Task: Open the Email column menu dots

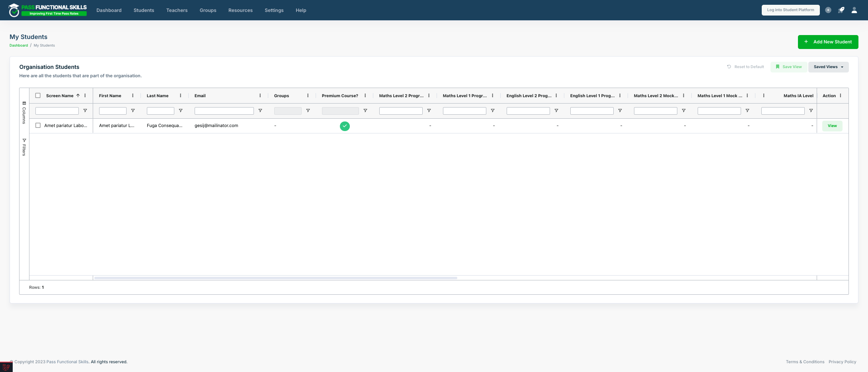Action: click(x=260, y=96)
